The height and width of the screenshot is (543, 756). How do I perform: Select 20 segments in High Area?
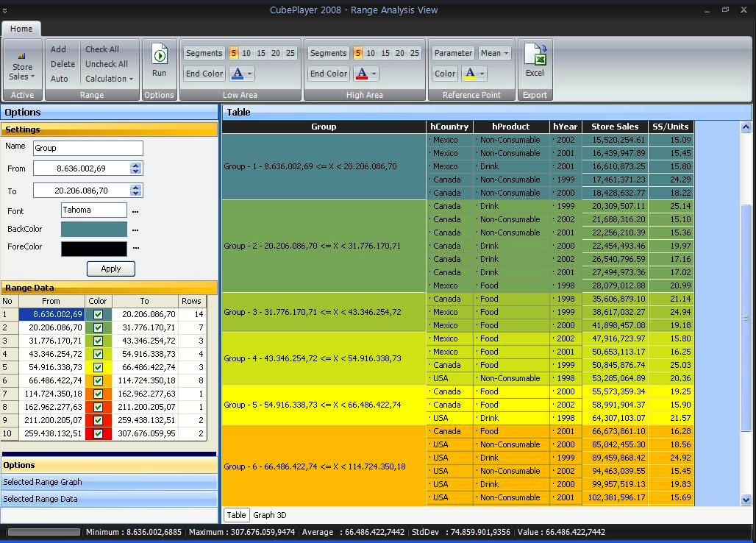click(400, 53)
